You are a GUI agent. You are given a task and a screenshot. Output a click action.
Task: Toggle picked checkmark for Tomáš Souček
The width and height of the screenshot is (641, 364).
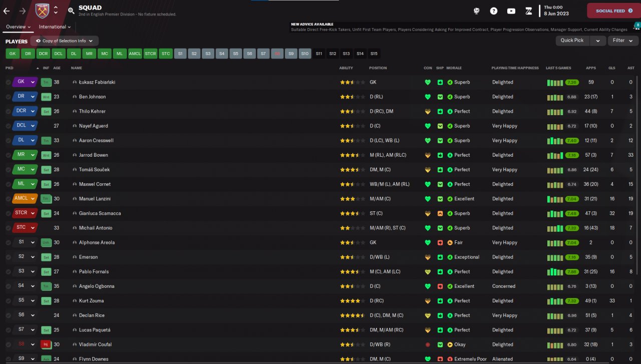coord(9,170)
